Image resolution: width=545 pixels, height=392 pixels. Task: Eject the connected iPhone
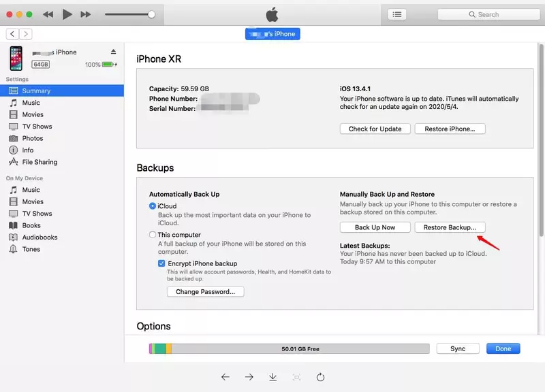pos(114,52)
